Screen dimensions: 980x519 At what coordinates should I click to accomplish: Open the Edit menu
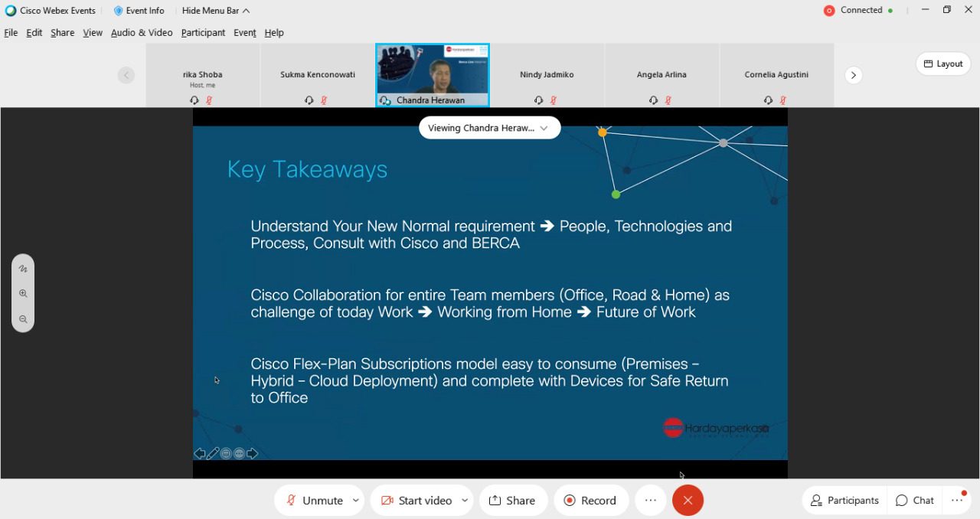coord(34,33)
